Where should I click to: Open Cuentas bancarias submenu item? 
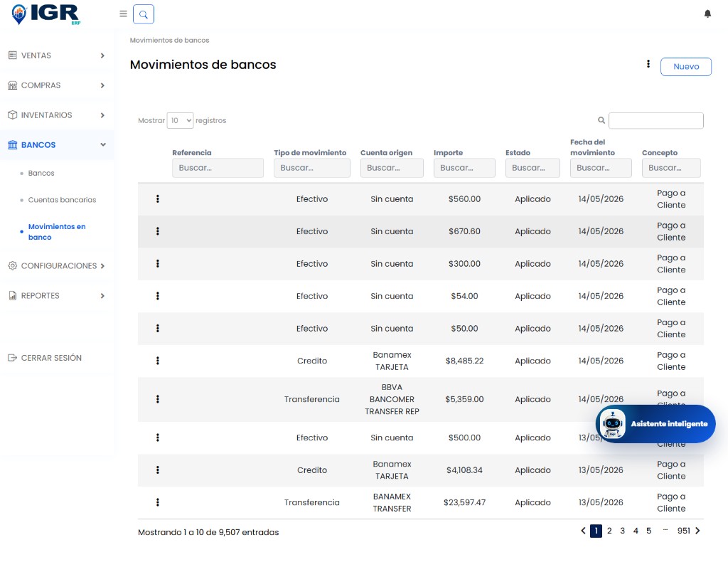63,200
